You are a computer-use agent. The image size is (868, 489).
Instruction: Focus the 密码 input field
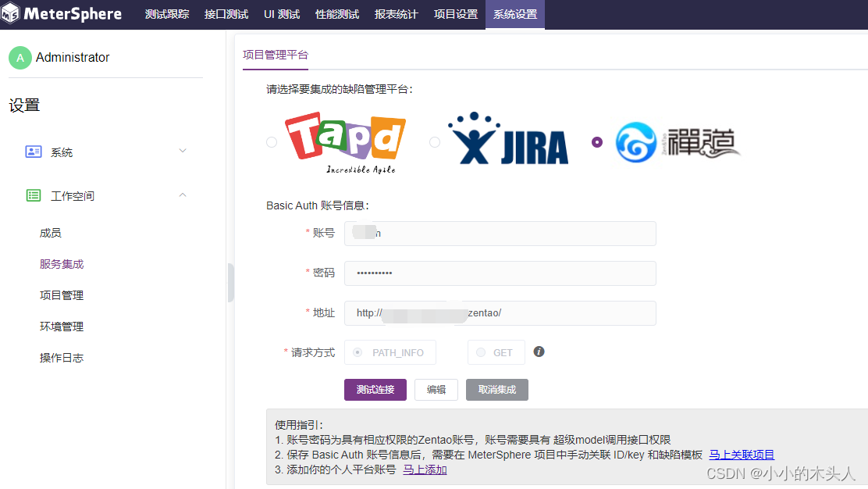tap(500, 273)
